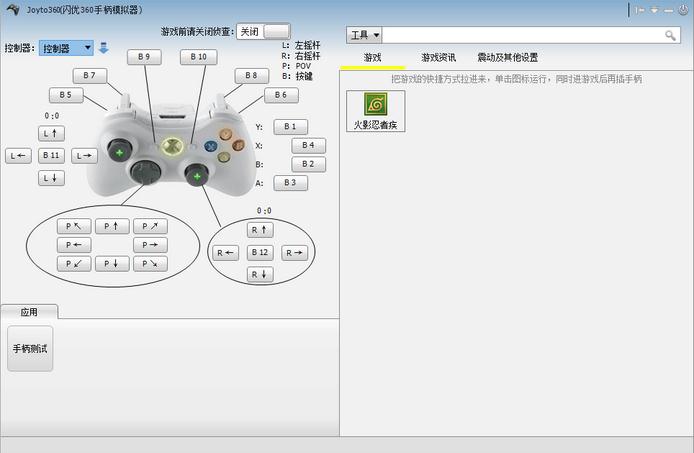Select the 应用 tab
This screenshot has width=694, height=453.
29,312
